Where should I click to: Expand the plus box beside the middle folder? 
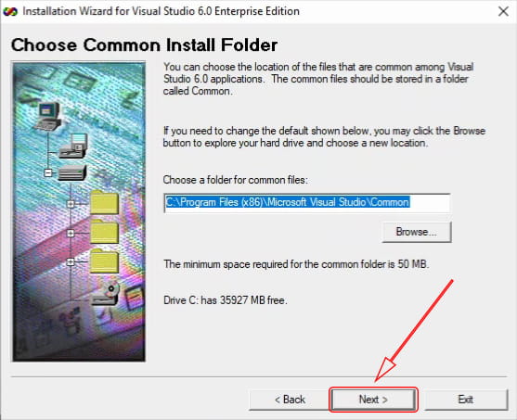[71, 234]
